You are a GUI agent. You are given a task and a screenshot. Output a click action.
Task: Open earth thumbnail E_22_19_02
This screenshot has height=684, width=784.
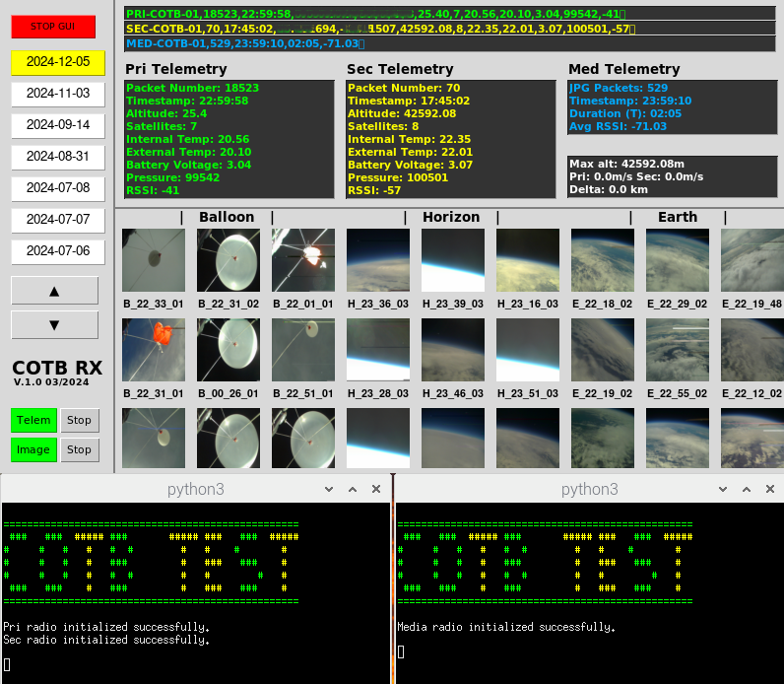click(603, 350)
